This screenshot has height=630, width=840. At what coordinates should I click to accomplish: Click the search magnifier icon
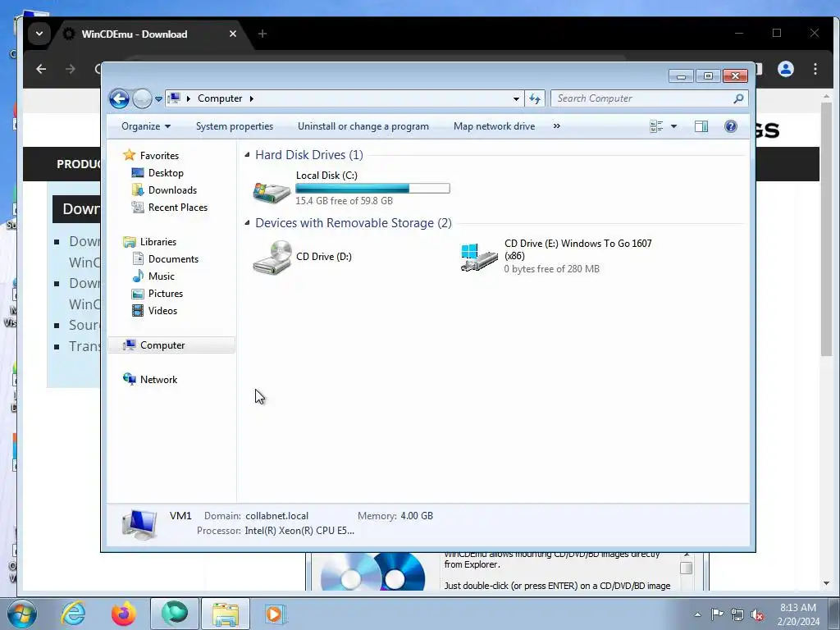tap(739, 98)
